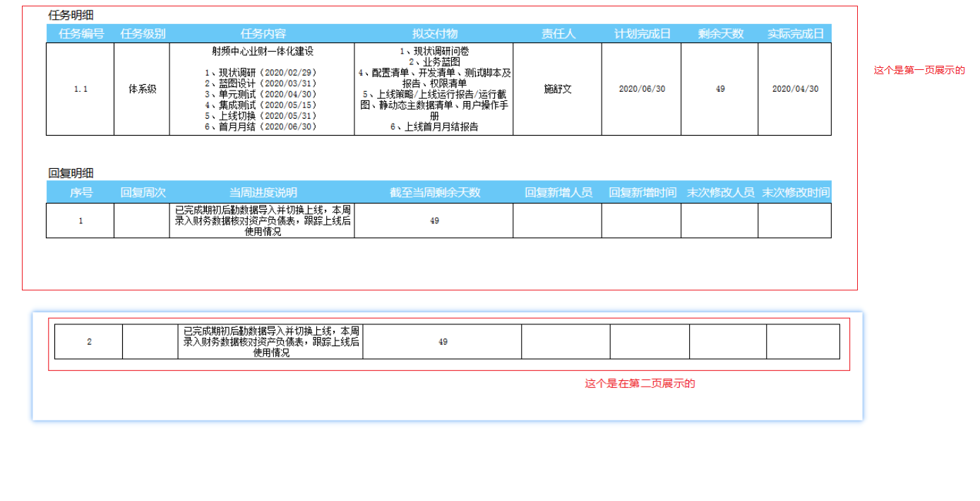Click the deliverable 2、业务蓝图
Viewport: 980px width, 501px height.
(x=434, y=62)
